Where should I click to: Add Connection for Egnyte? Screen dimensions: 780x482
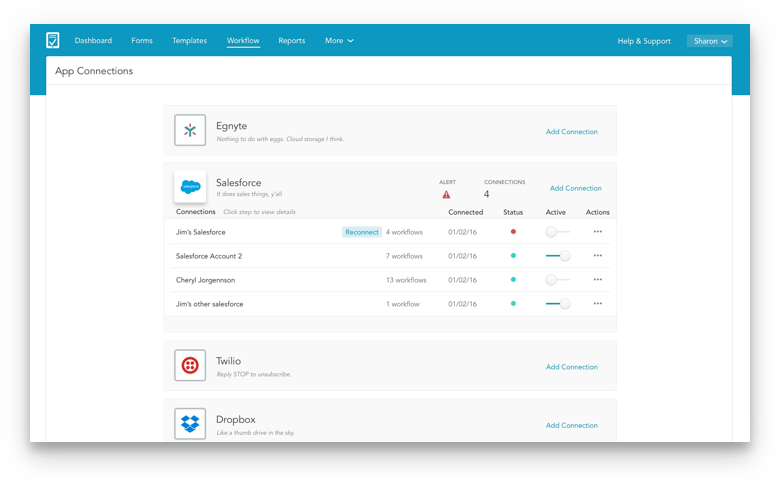click(x=572, y=132)
